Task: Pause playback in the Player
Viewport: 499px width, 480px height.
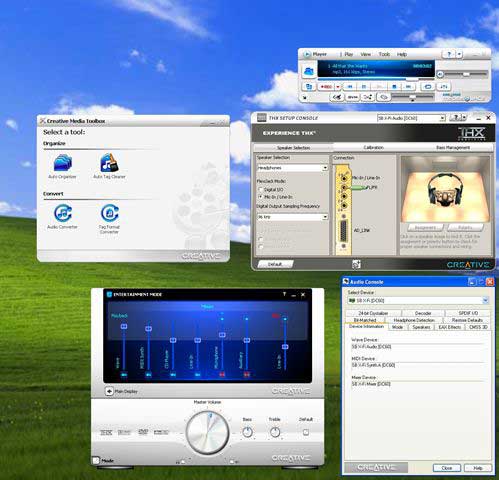Action: 364,87
